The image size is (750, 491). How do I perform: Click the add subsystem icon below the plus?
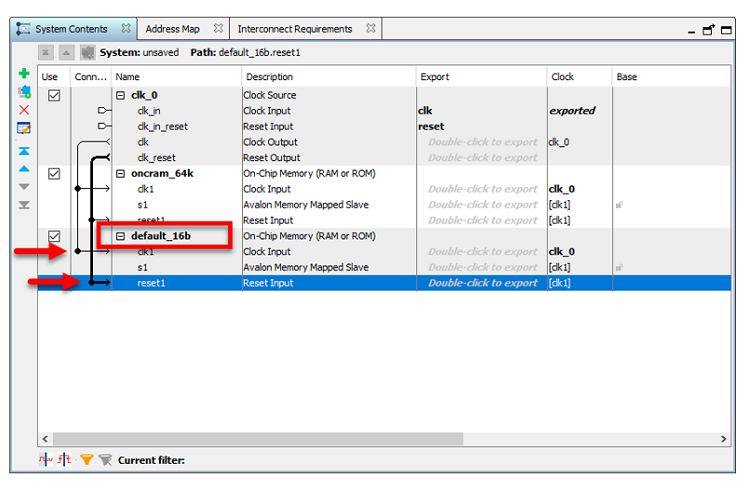[24, 91]
